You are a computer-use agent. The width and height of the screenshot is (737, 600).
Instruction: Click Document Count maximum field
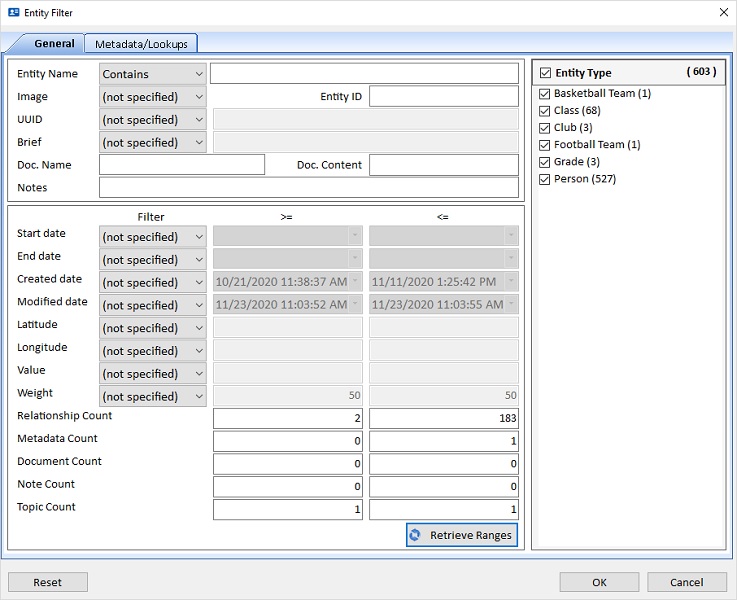[444, 464]
